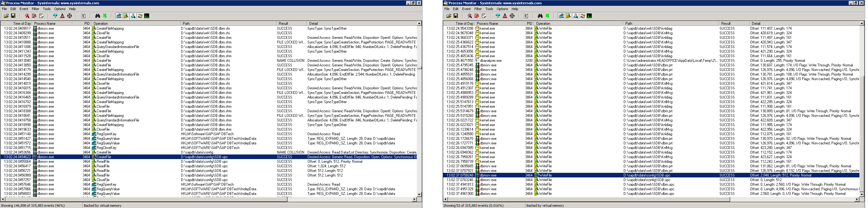Toggle Show File System Activity, right window
Screen dimensions: 868x208
pyautogui.click(x=568, y=16)
